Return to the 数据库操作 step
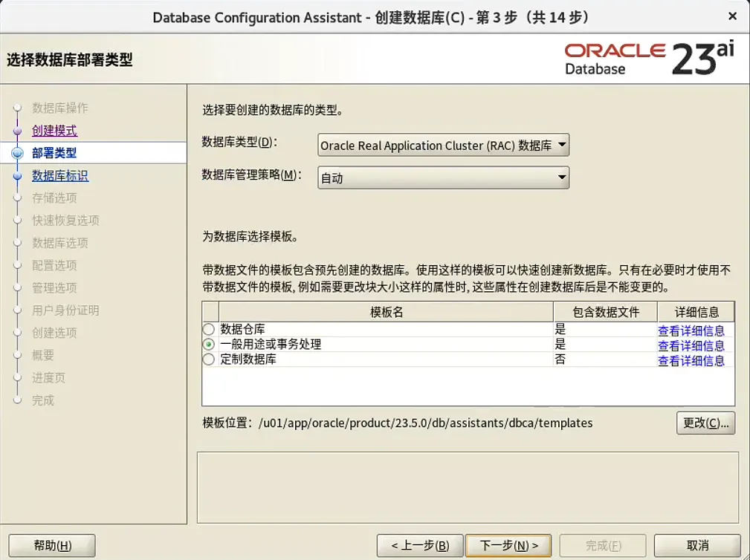The width and height of the screenshot is (750, 560). [60, 108]
